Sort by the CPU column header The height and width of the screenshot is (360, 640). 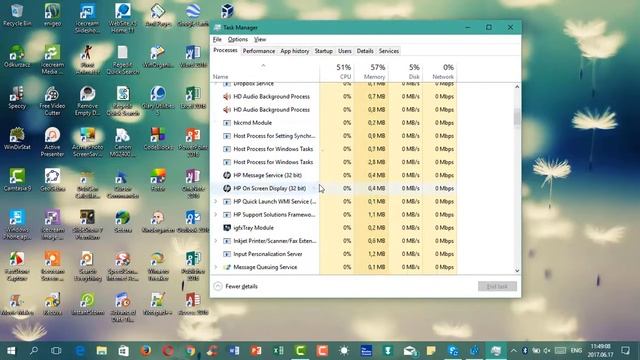tap(337, 71)
